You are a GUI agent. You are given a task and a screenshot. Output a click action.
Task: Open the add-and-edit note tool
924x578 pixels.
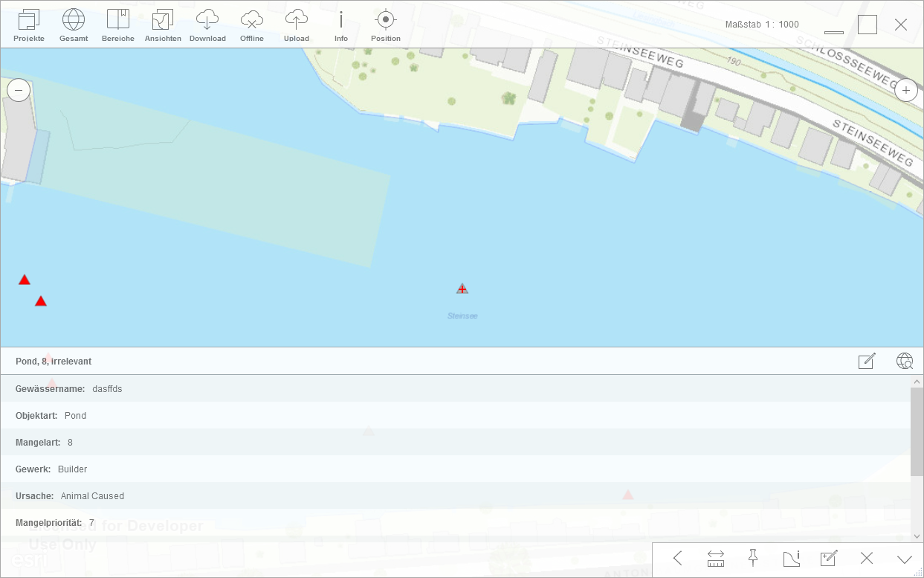829,559
